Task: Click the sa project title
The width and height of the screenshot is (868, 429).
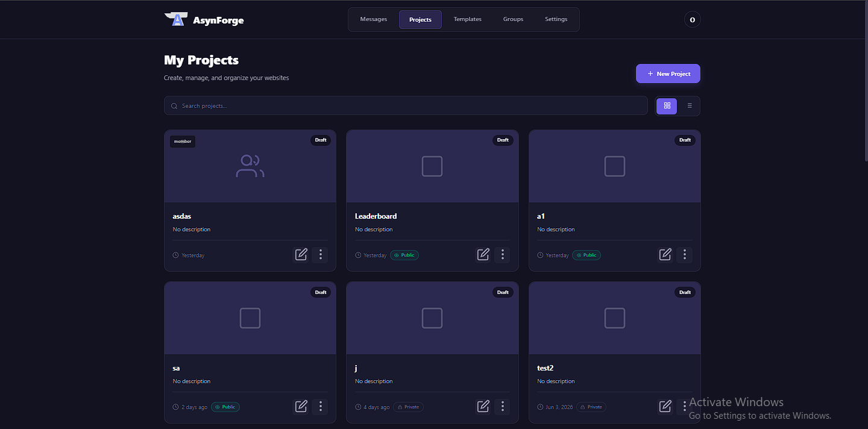Action: point(176,368)
